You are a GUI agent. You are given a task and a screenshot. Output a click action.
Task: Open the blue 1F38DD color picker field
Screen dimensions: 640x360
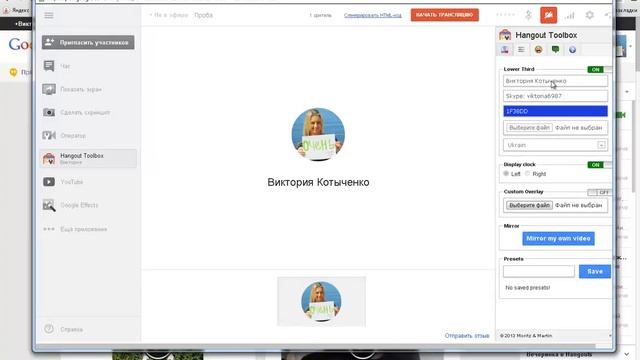(x=555, y=111)
